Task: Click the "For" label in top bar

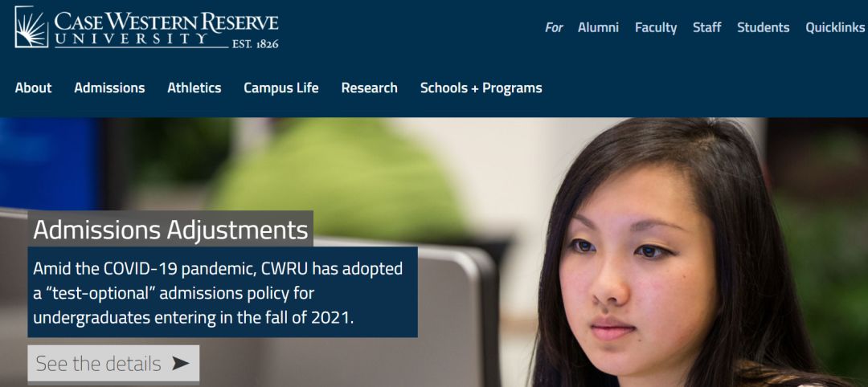Action: pyautogui.click(x=554, y=27)
